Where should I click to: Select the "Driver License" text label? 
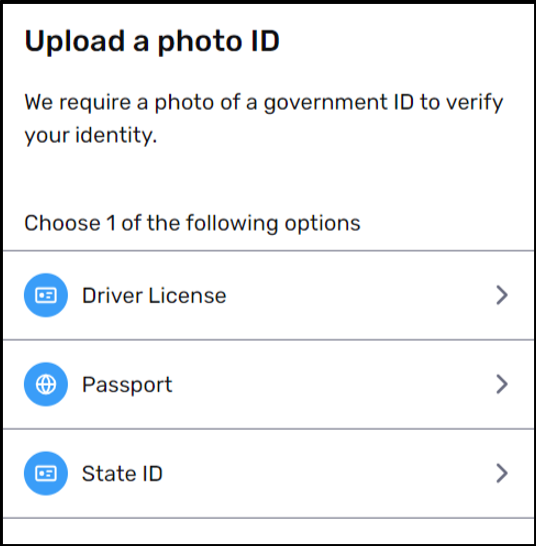154,296
